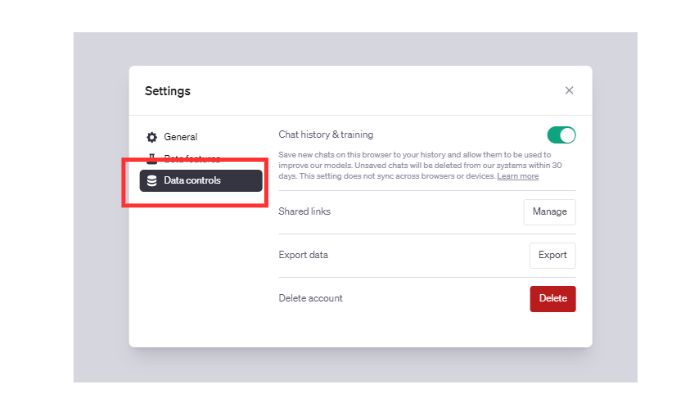This screenshot has height=416, width=686.
Task: Close the Settings dialog with the X
Action: click(x=569, y=90)
